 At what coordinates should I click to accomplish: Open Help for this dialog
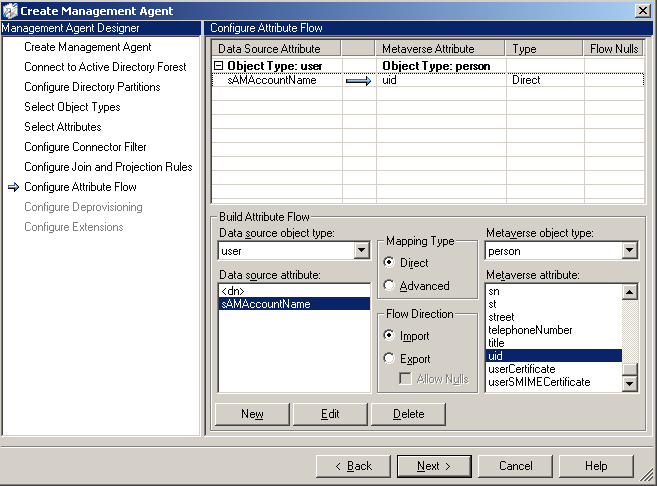[x=596, y=466]
